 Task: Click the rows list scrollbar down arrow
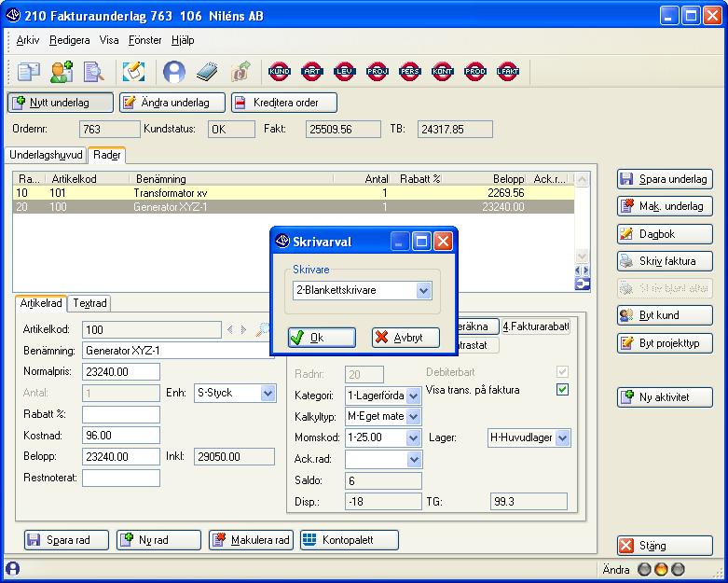point(582,256)
